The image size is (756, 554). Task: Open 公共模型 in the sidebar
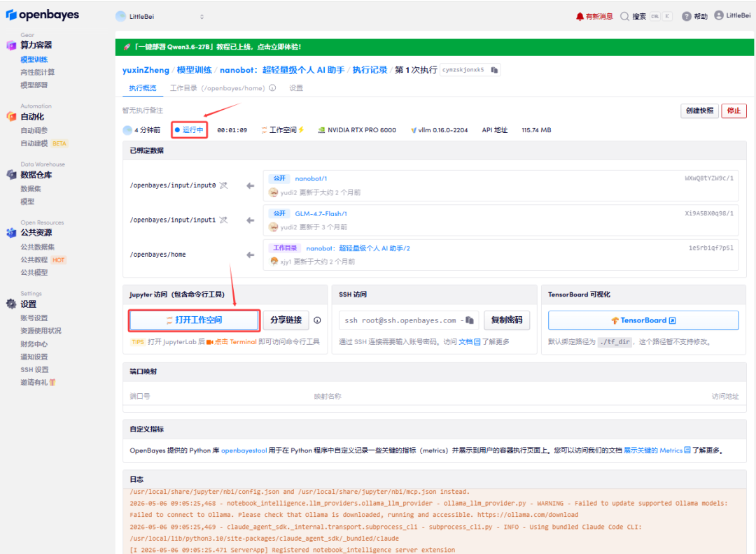coord(34,273)
